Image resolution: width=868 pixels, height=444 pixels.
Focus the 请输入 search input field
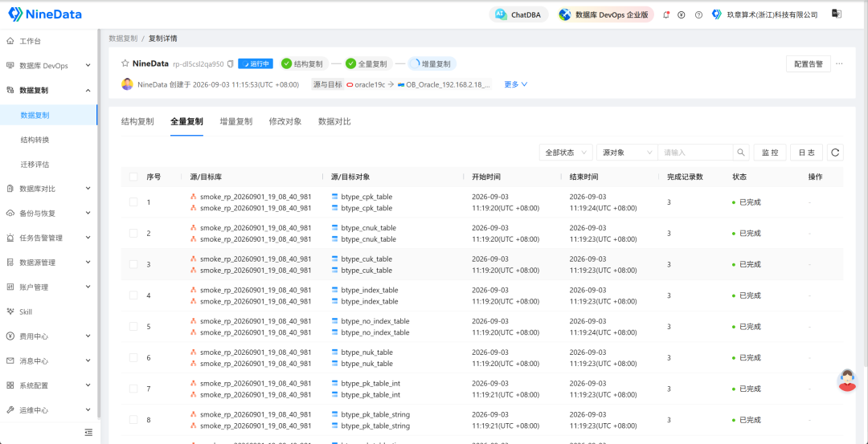pos(696,153)
